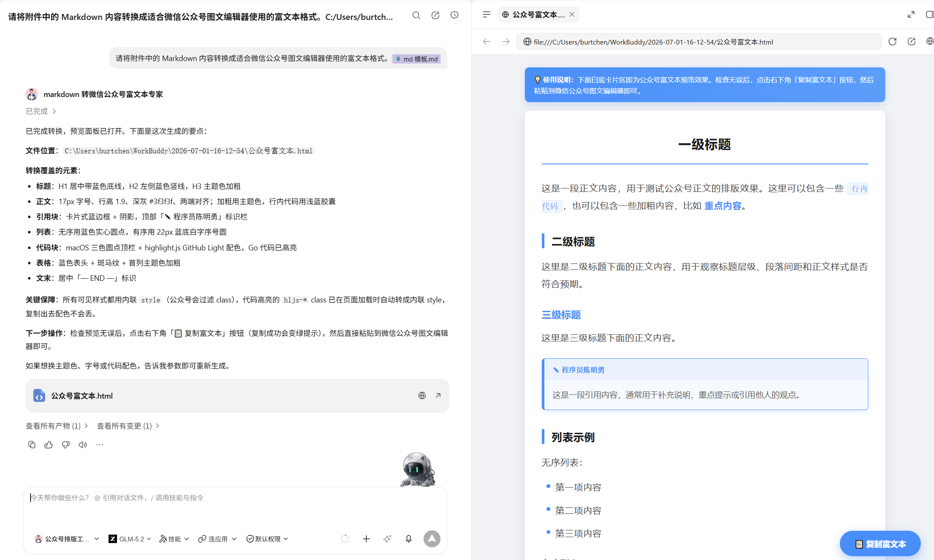Click the agent avatar next to markdown 转微信公众号富文本专家
The height and width of the screenshot is (560, 934).
coord(32,94)
